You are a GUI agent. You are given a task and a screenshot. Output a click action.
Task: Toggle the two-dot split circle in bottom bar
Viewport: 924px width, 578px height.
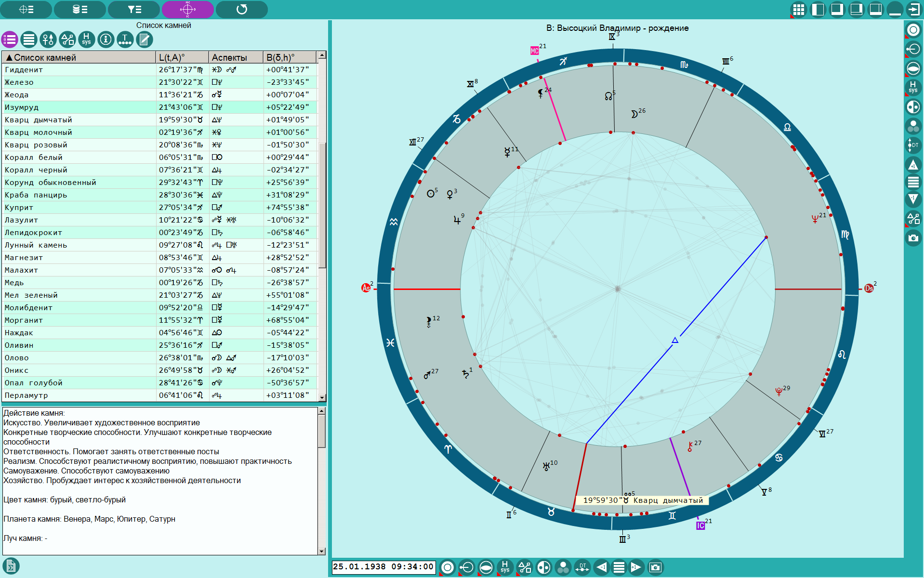pos(543,567)
